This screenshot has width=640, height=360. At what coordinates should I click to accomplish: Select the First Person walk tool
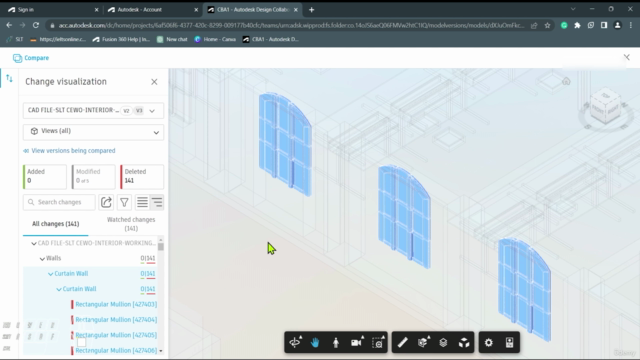(x=336, y=342)
